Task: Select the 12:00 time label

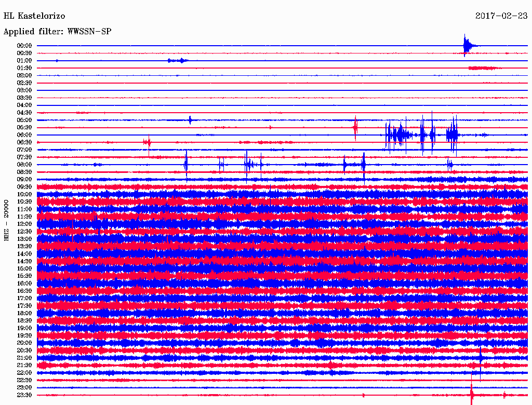Action: tap(24, 224)
